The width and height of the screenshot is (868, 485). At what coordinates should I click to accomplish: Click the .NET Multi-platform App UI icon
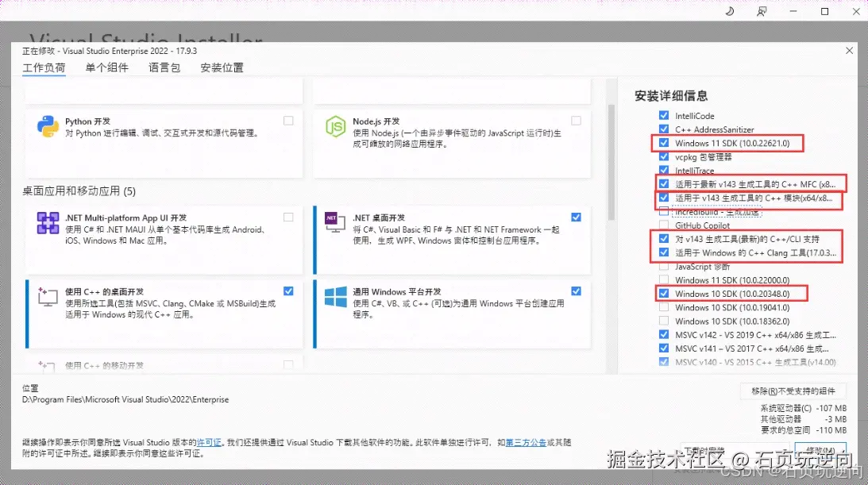pyautogui.click(x=48, y=221)
